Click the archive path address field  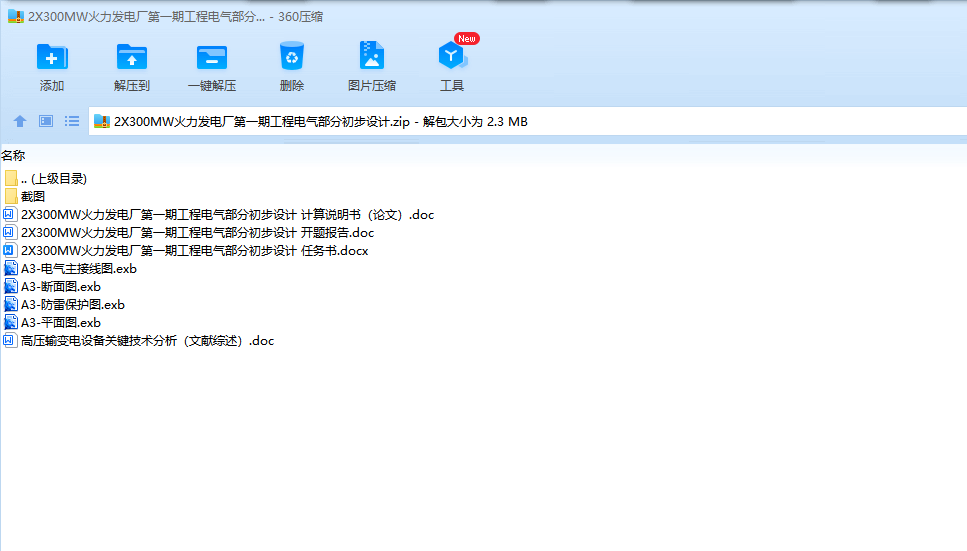[527, 122]
